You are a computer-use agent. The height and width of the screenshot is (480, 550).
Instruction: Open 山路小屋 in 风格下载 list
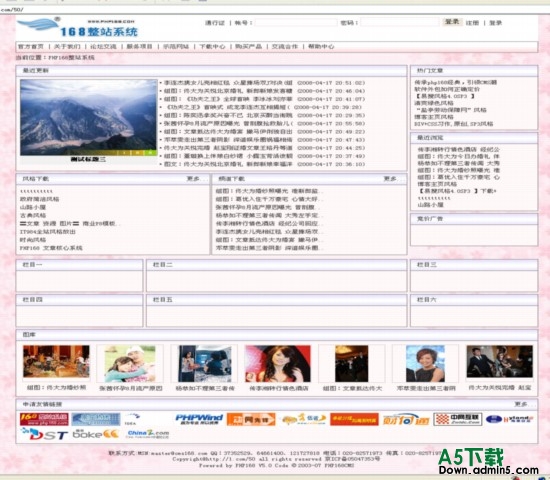point(33,207)
